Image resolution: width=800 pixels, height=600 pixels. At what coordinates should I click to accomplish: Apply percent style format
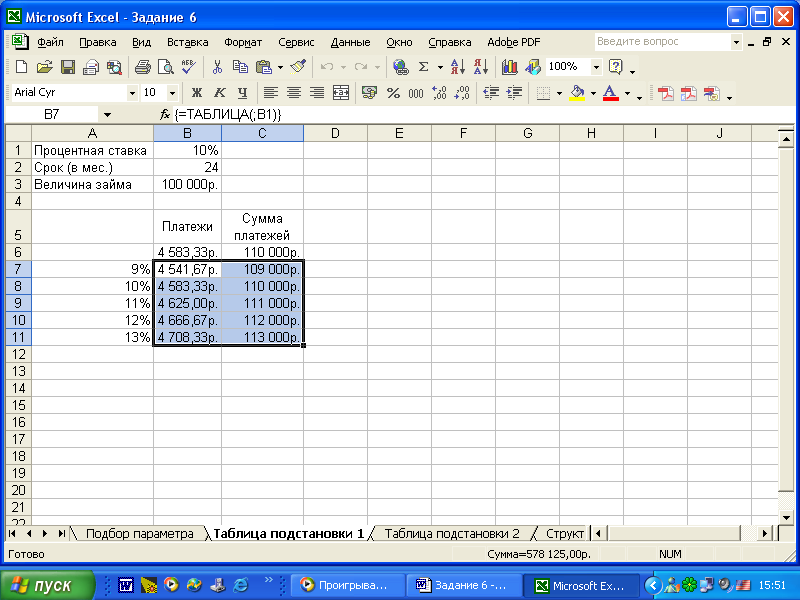click(x=393, y=93)
